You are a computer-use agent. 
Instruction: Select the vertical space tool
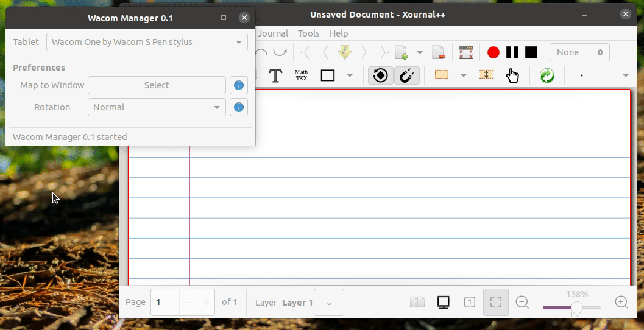(486, 75)
